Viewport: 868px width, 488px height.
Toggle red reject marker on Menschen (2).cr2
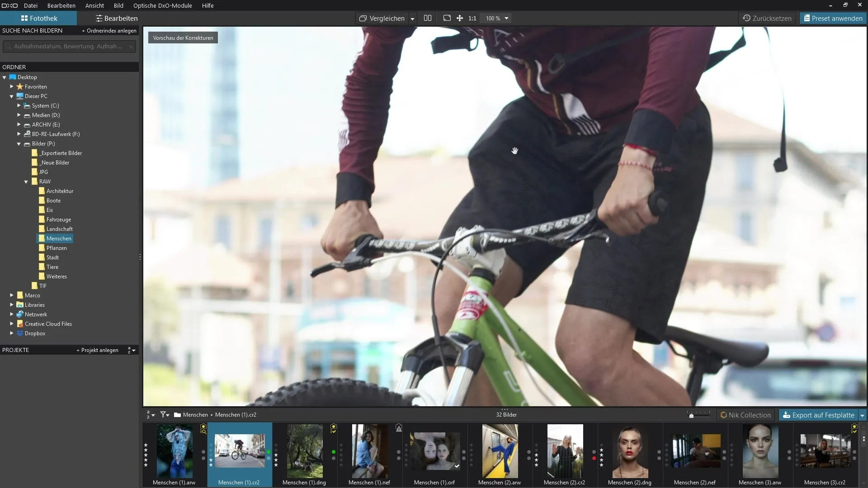point(594,458)
